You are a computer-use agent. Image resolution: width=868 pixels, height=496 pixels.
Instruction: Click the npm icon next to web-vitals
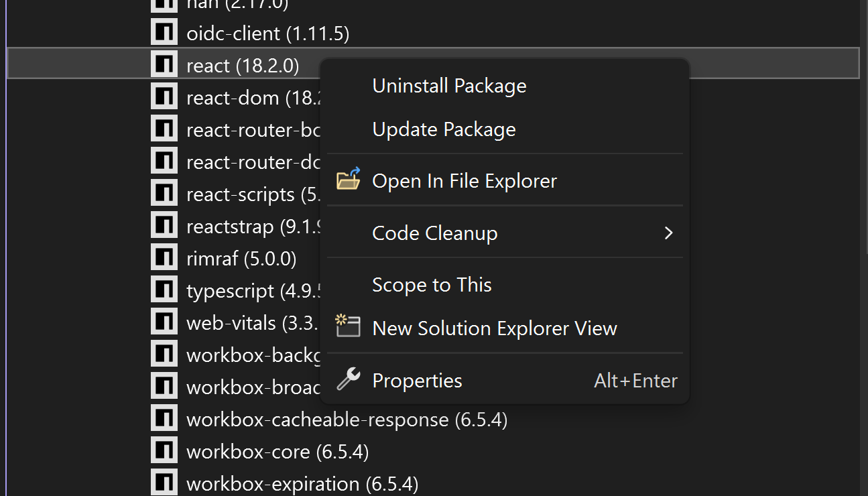[164, 322]
